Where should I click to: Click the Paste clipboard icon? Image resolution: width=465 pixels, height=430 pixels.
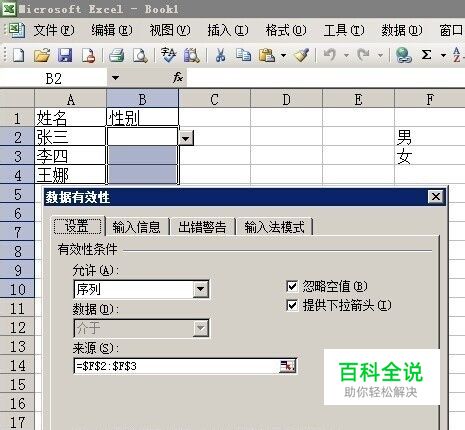pyautogui.click(x=267, y=55)
